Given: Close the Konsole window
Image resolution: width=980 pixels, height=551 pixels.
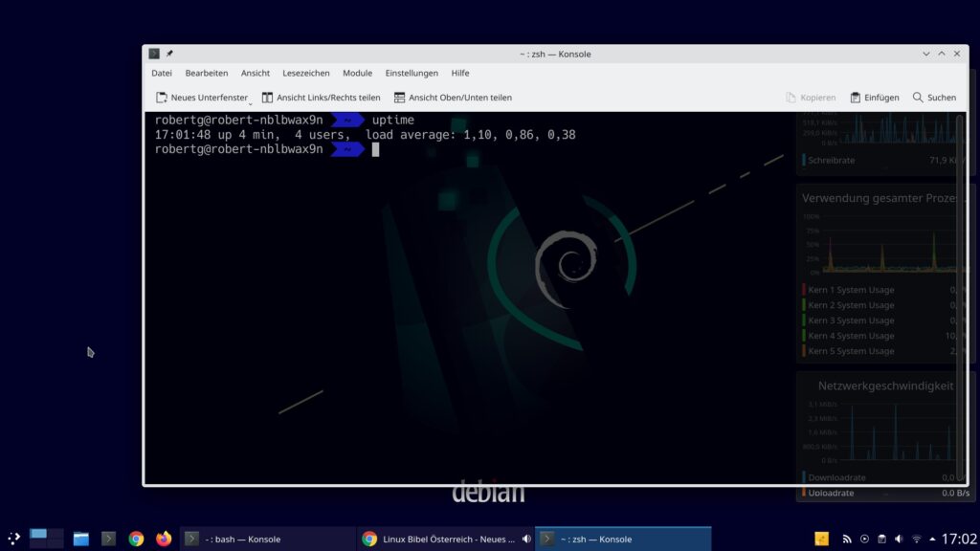Looking at the screenshot, I should [957, 54].
